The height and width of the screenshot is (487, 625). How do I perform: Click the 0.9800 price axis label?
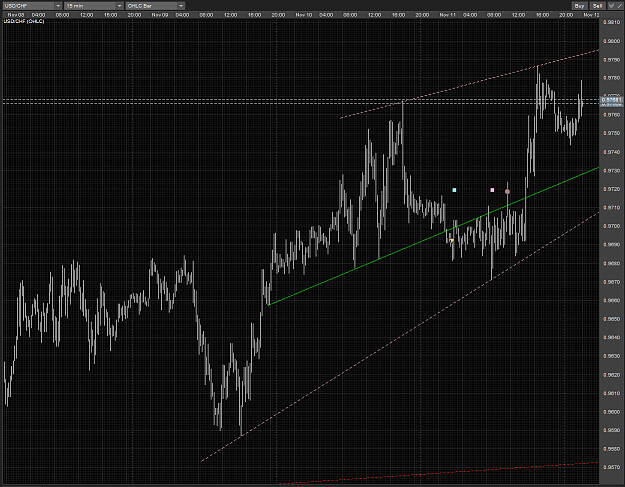[611, 41]
